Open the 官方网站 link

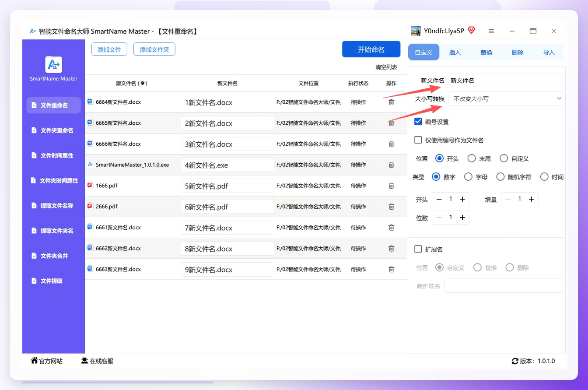(x=46, y=361)
